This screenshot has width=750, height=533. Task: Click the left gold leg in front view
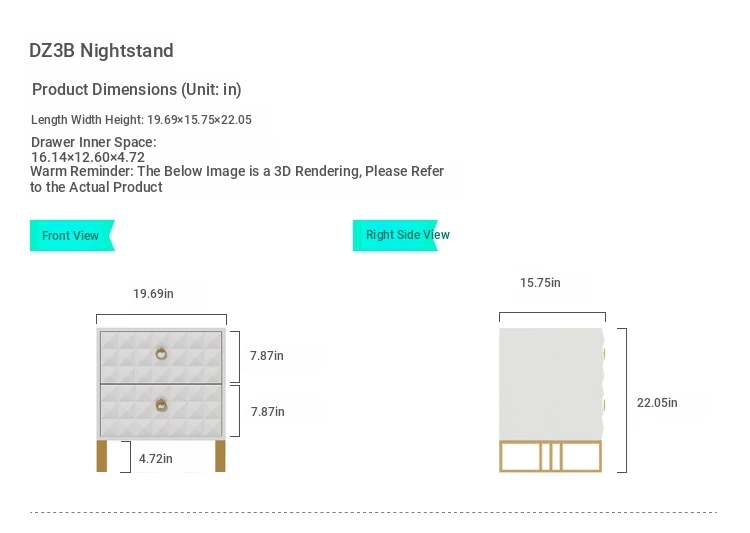pyautogui.click(x=101, y=455)
